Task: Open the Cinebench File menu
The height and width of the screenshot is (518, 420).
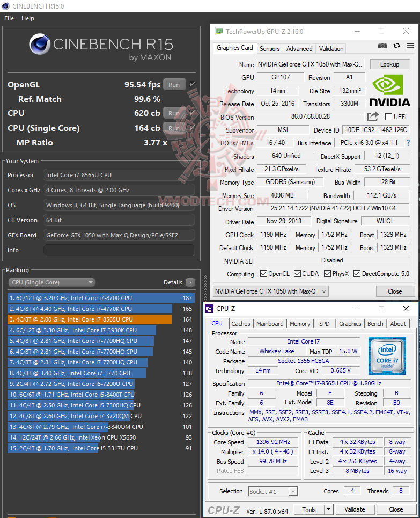Action: tap(9, 18)
